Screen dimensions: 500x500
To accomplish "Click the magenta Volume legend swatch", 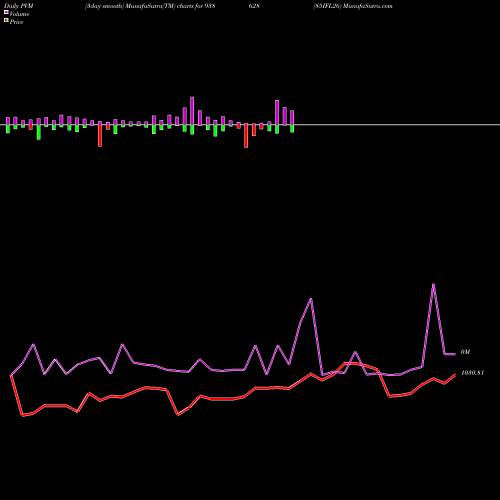I will 6,13.
